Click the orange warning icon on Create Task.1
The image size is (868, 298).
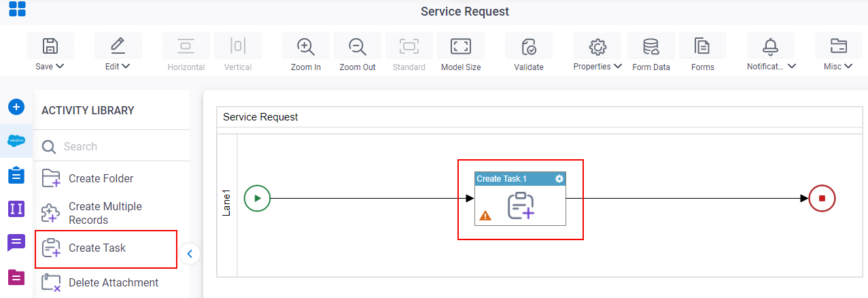pyautogui.click(x=485, y=216)
